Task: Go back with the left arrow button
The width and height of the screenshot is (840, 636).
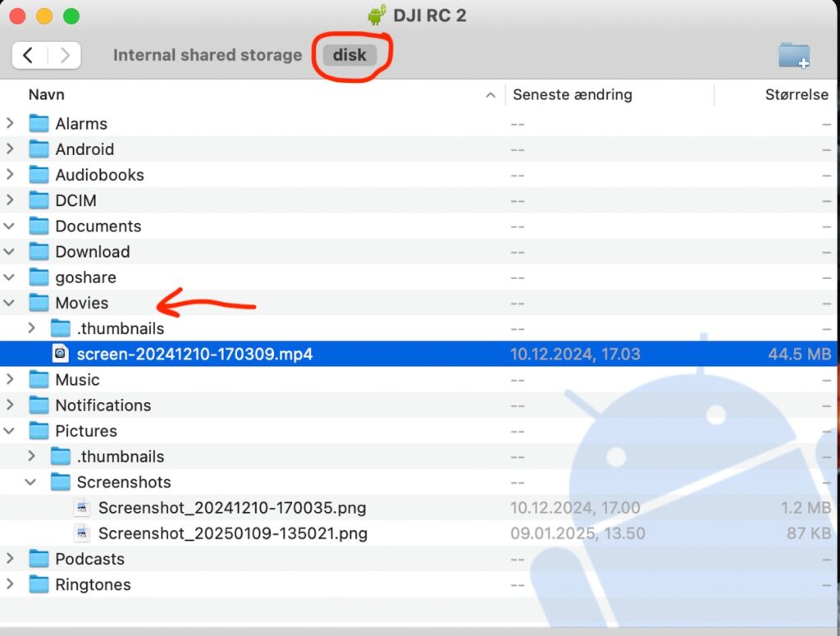Action: [29, 55]
